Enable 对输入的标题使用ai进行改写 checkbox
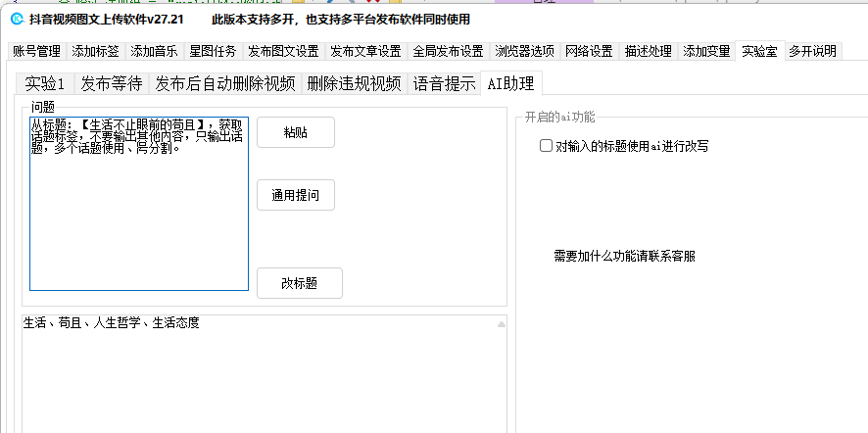 coord(547,146)
